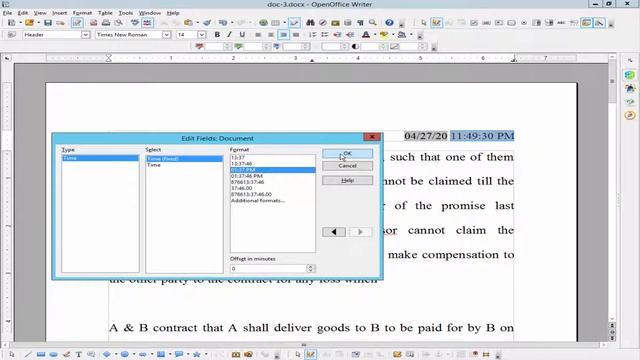Open the Table menu
The height and width of the screenshot is (360, 640).
pos(105,13)
